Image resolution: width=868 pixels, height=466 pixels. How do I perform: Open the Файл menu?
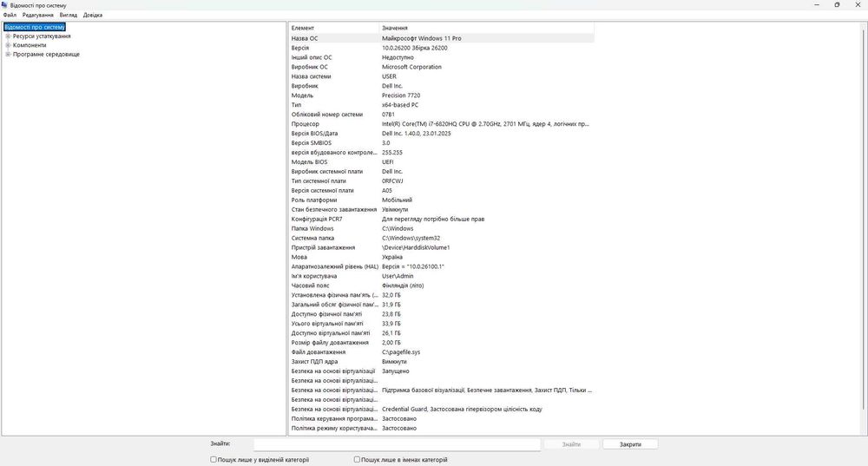(10, 15)
